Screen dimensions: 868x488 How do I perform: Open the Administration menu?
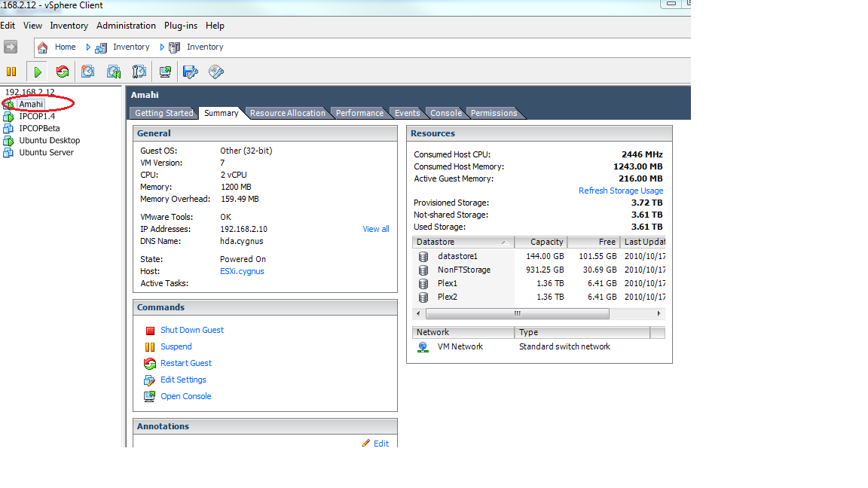(126, 26)
